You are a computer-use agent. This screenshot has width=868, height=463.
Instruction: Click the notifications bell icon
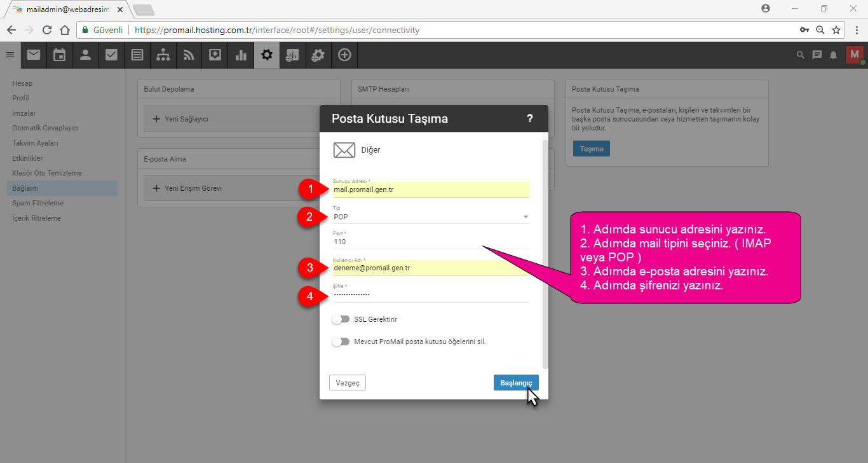[833, 55]
